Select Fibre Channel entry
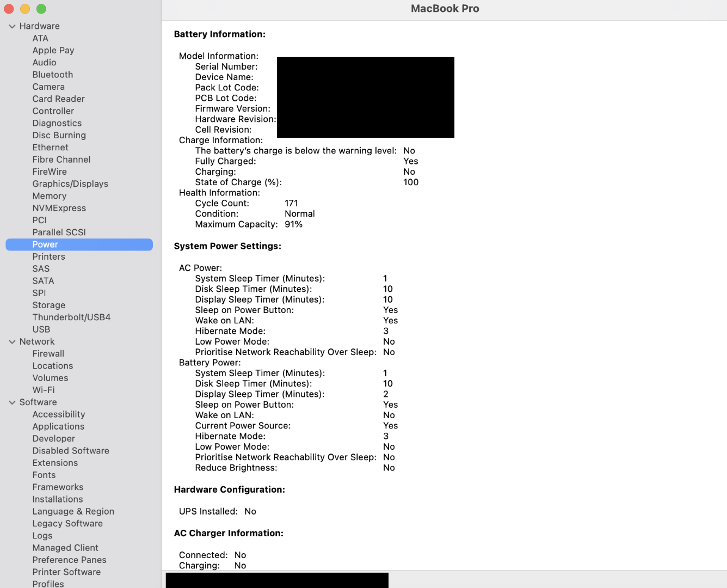The width and height of the screenshot is (727, 588). click(61, 160)
